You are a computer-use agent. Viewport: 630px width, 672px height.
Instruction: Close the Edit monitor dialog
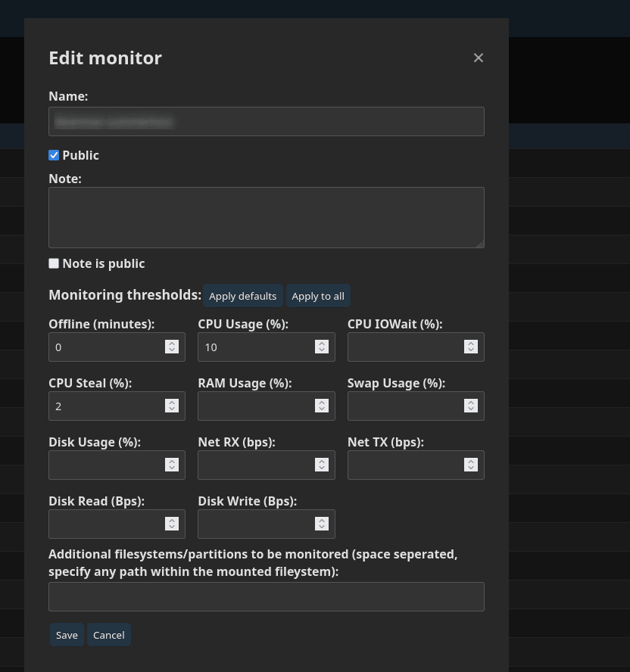click(479, 58)
